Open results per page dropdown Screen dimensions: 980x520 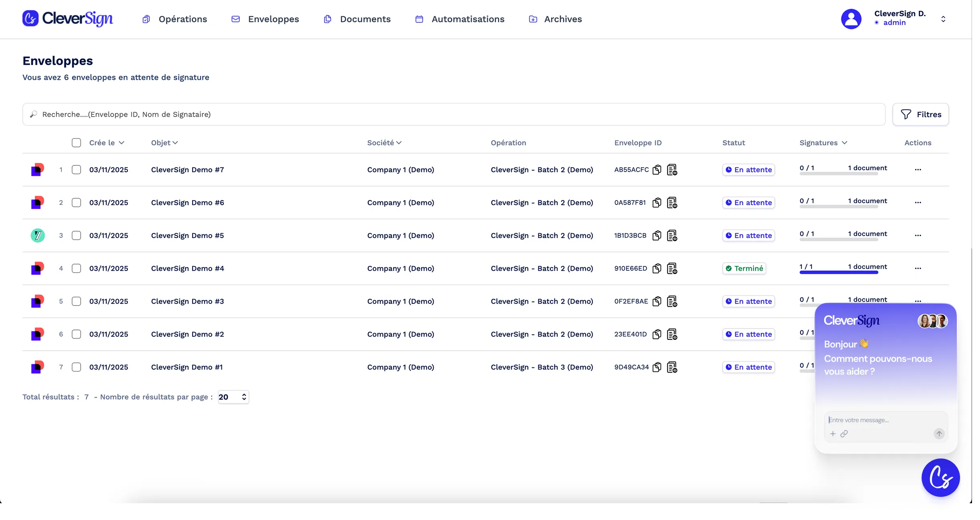point(233,397)
